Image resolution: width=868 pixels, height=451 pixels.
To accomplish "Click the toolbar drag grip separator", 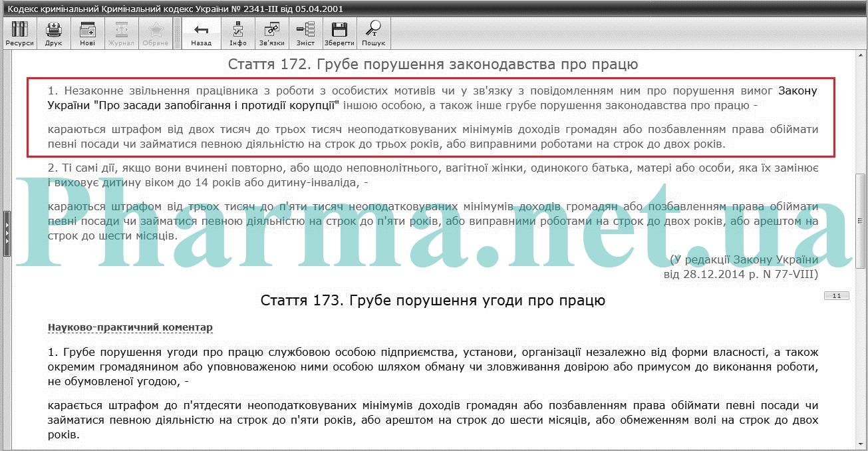I will [177, 33].
